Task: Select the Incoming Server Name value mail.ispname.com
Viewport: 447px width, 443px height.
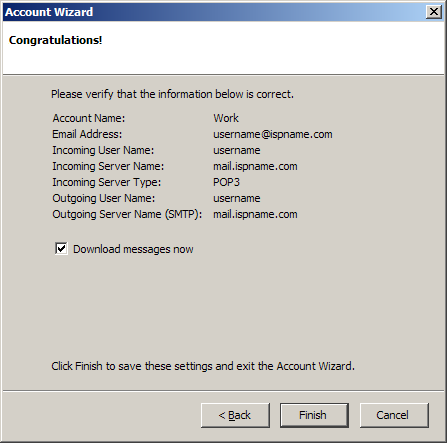Action: tap(255, 166)
